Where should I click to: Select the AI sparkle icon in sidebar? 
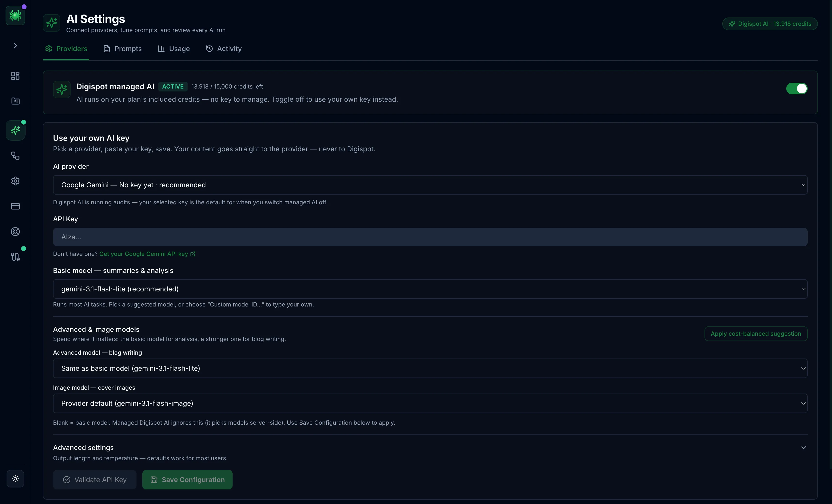[15, 130]
